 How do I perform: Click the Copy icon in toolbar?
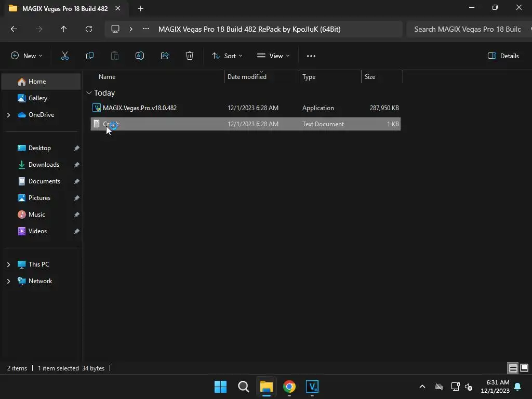pyautogui.click(x=89, y=56)
